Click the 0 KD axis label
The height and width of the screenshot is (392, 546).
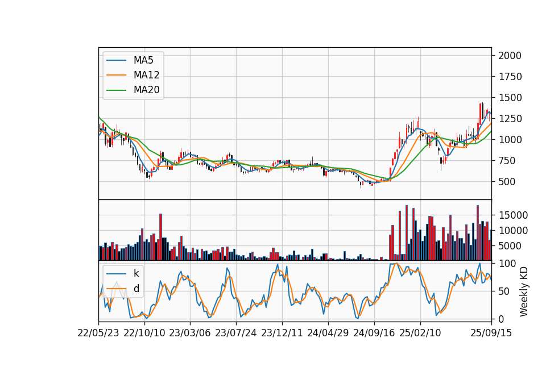point(501,319)
